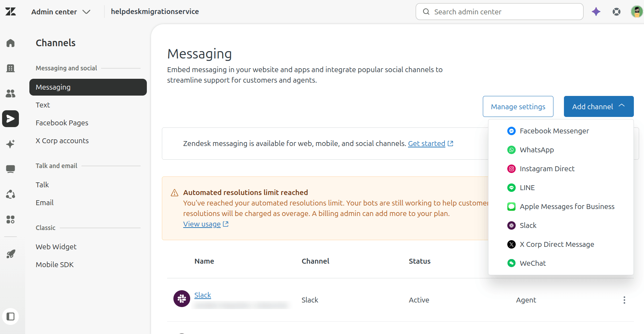Click the Instagram Direct icon

[511, 169]
